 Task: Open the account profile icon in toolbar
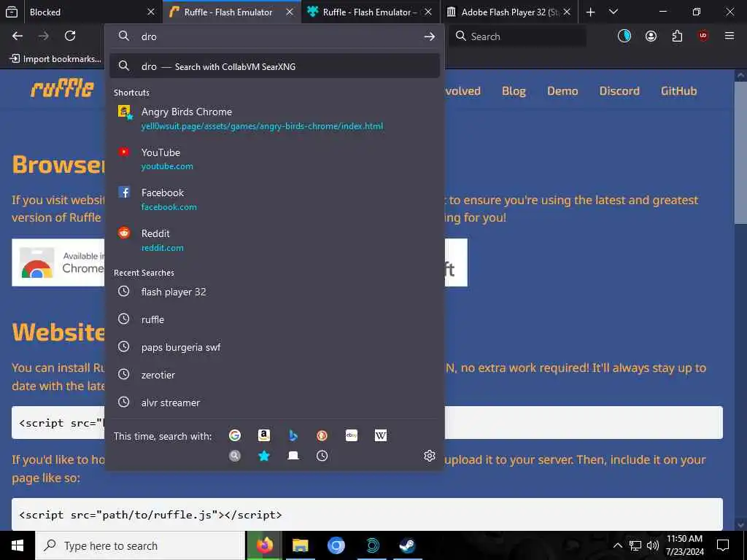click(x=651, y=36)
